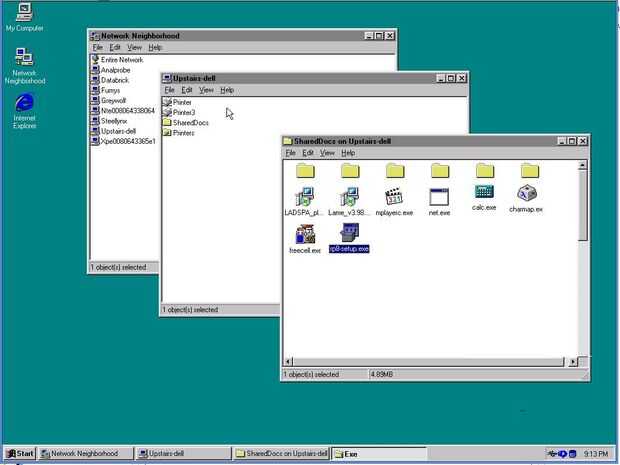Select the Printers folder in Upstairs-dell

coord(179,133)
